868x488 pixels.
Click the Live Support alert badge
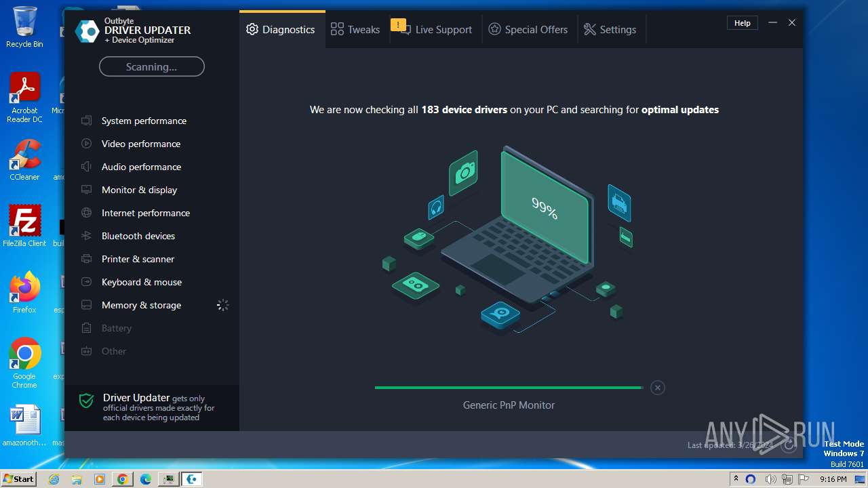(398, 26)
